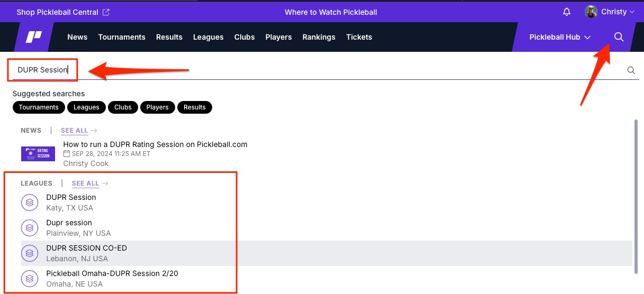This screenshot has width=644, height=294.
Task: Click league icon beside Katy, TX session
Action: 30,203
